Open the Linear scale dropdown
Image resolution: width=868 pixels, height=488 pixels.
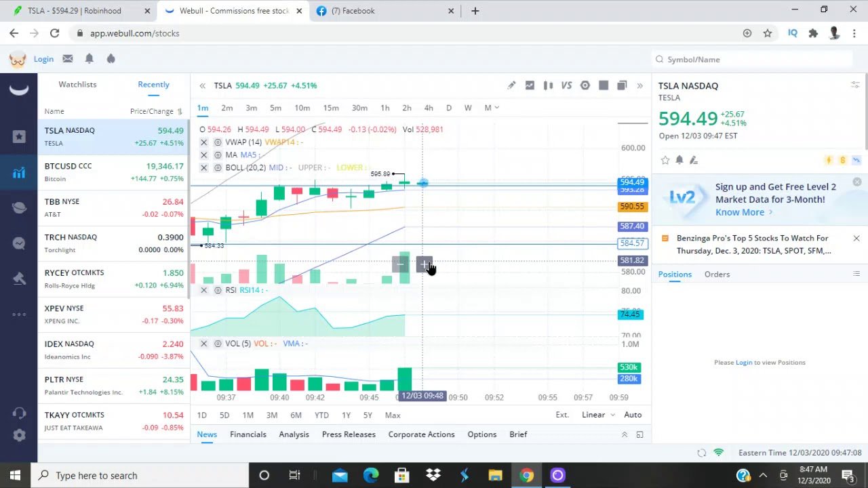(598, 415)
